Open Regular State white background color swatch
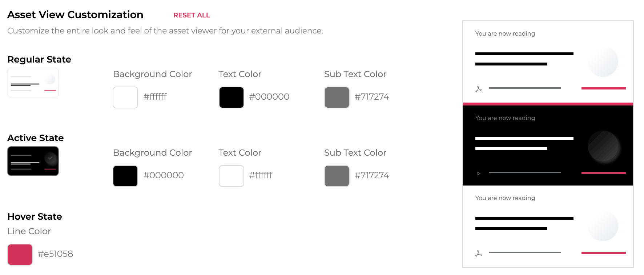This screenshot has width=644, height=275. point(125,97)
